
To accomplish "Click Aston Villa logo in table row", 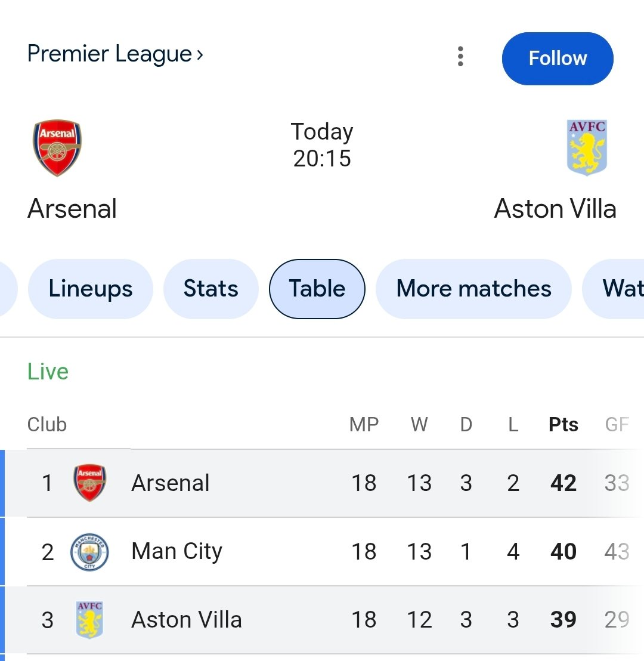I will pyautogui.click(x=90, y=620).
